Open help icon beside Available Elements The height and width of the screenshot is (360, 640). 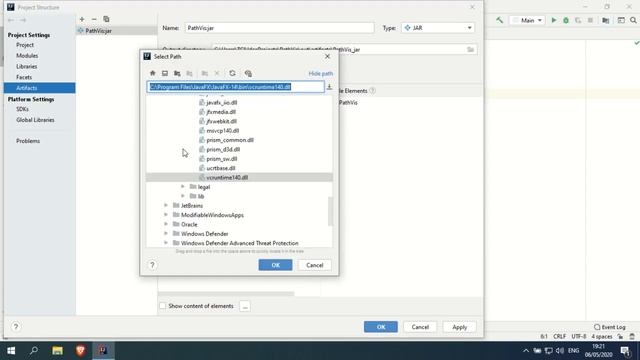pos(372,91)
